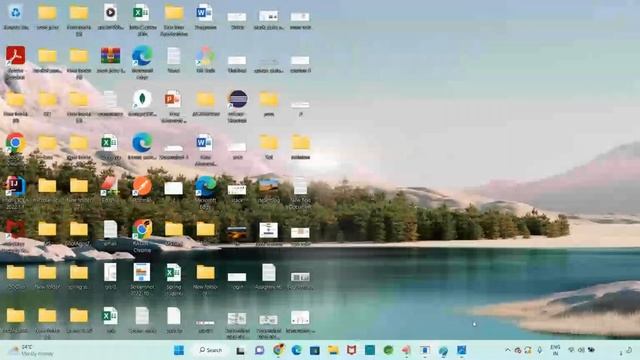Open the WinRAR archive on the desktop
This screenshot has width=640, height=360.
point(110,56)
